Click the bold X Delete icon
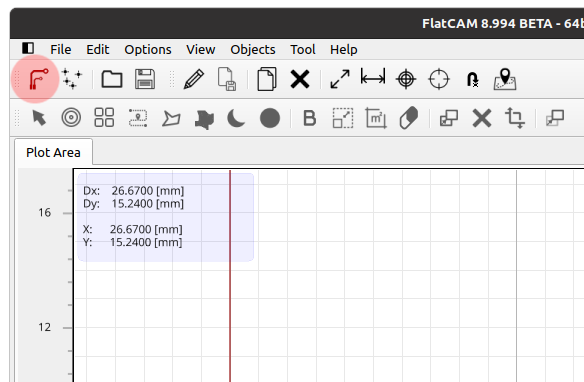The image size is (584, 382). pos(300,79)
